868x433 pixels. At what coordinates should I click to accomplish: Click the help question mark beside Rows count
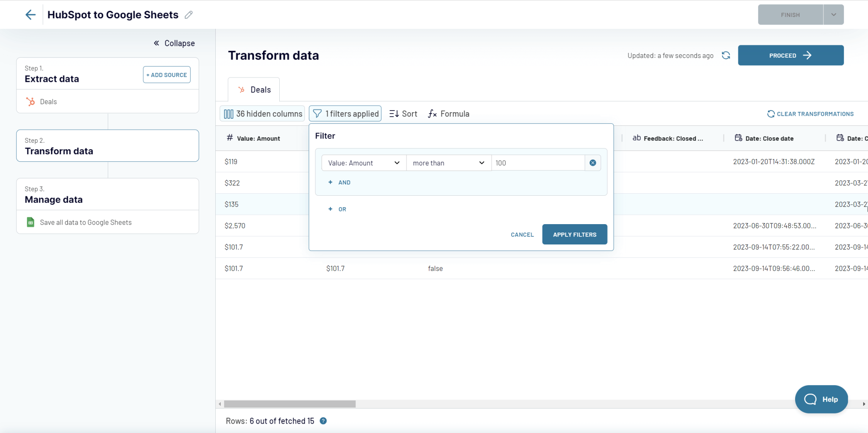pos(323,421)
